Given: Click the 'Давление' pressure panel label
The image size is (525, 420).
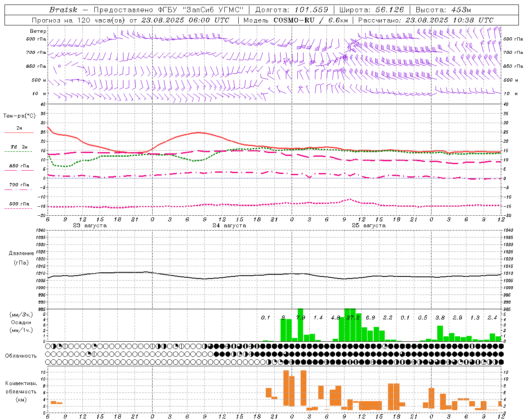Looking at the screenshot, I should [21, 253].
